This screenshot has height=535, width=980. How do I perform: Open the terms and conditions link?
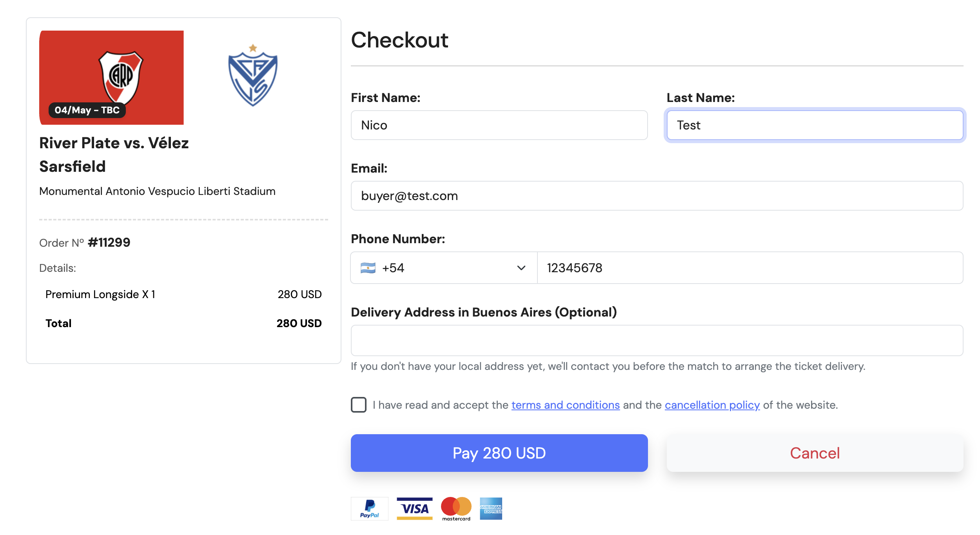565,405
